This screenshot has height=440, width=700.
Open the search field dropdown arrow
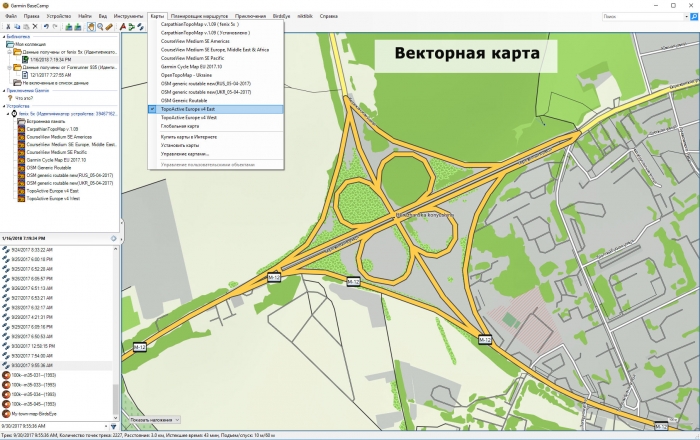tap(686, 17)
